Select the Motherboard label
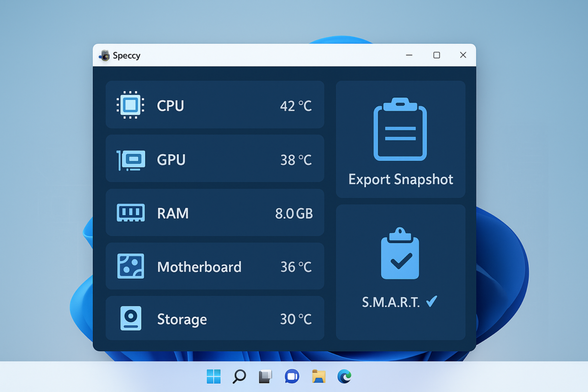Viewport: 588px width, 392px height. (x=199, y=267)
